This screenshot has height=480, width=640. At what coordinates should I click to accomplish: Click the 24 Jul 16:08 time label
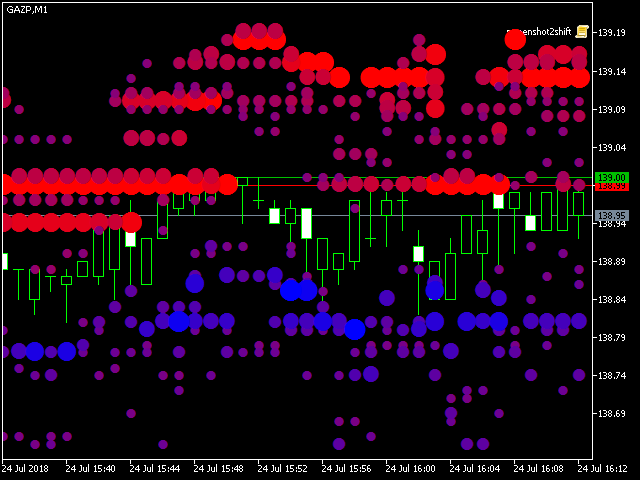point(539,468)
